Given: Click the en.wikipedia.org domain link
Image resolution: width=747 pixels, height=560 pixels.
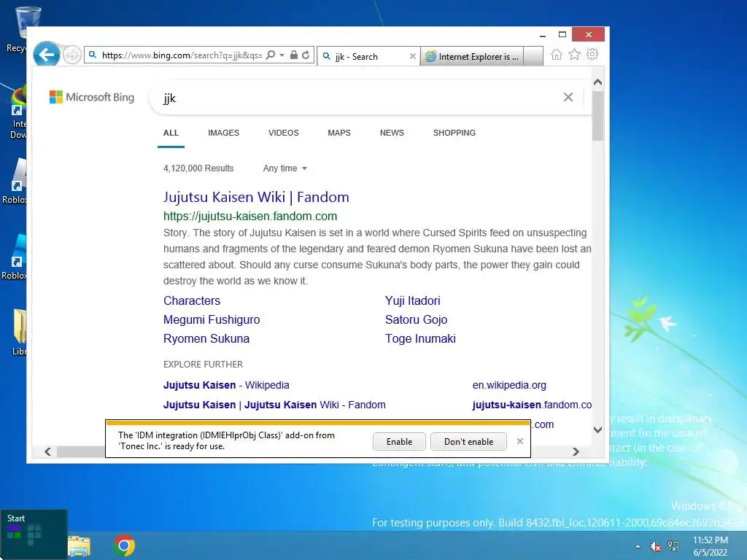Looking at the screenshot, I should (509, 385).
